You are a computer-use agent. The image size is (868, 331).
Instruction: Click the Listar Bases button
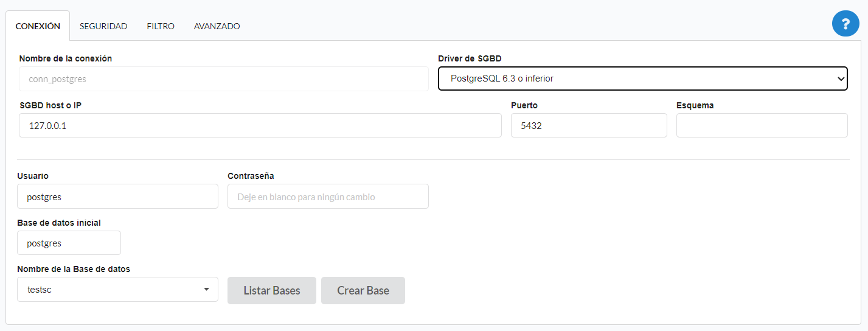272,290
